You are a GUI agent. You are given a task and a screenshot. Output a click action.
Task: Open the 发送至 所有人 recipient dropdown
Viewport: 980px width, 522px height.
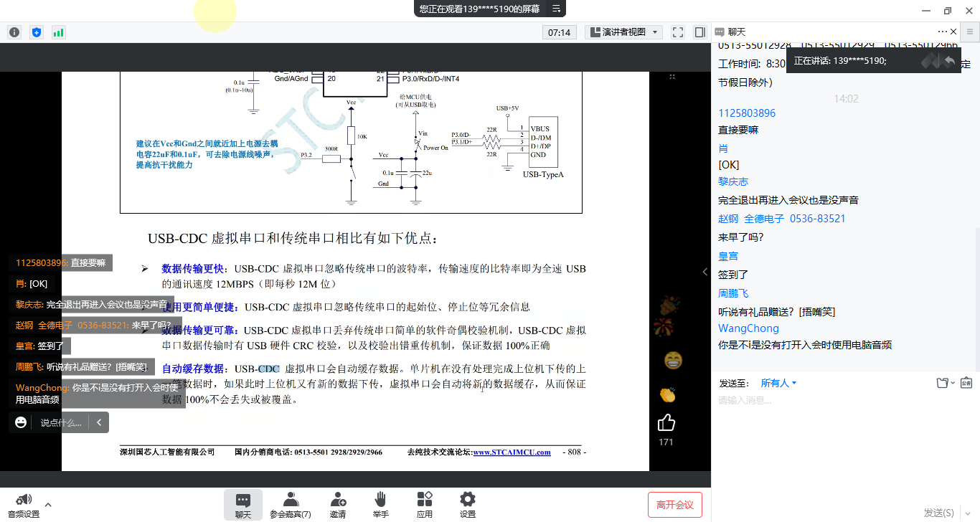[x=779, y=383]
